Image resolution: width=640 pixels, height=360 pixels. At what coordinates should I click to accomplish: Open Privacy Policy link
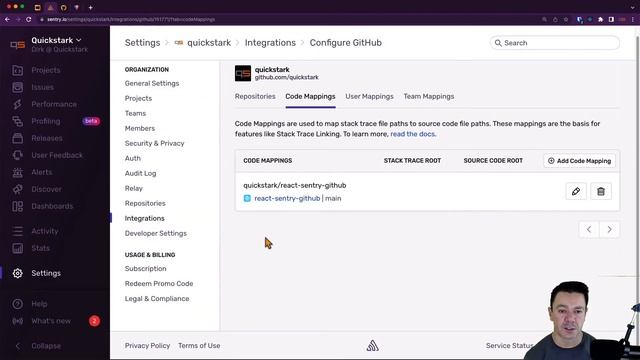click(x=147, y=346)
